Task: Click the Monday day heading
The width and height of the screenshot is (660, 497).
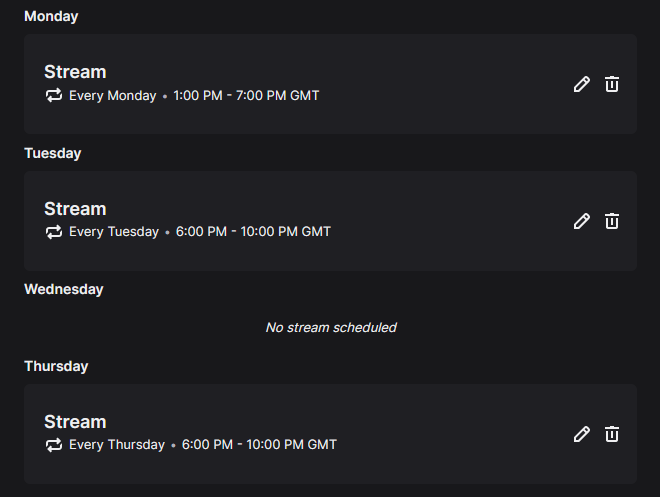Action: [51, 16]
